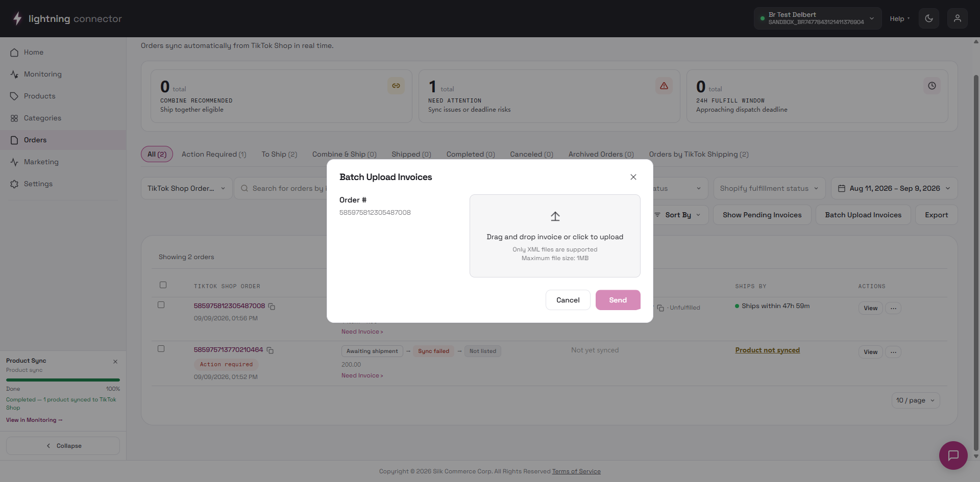The width and height of the screenshot is (980, 482).
Task: Click copy icon next to Unfulfilled status
Action: click(x=660, y=308)
